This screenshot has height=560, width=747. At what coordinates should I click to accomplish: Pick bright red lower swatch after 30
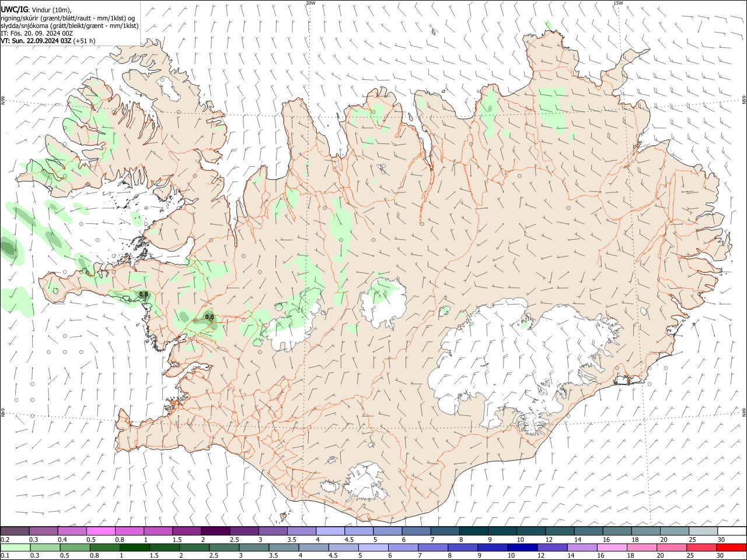coord(731,547)
